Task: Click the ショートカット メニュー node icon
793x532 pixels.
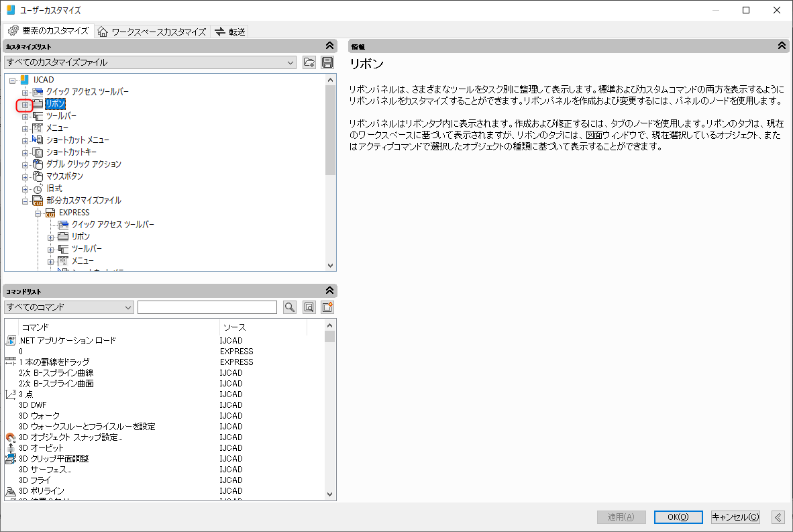Action: click(38, 140)
